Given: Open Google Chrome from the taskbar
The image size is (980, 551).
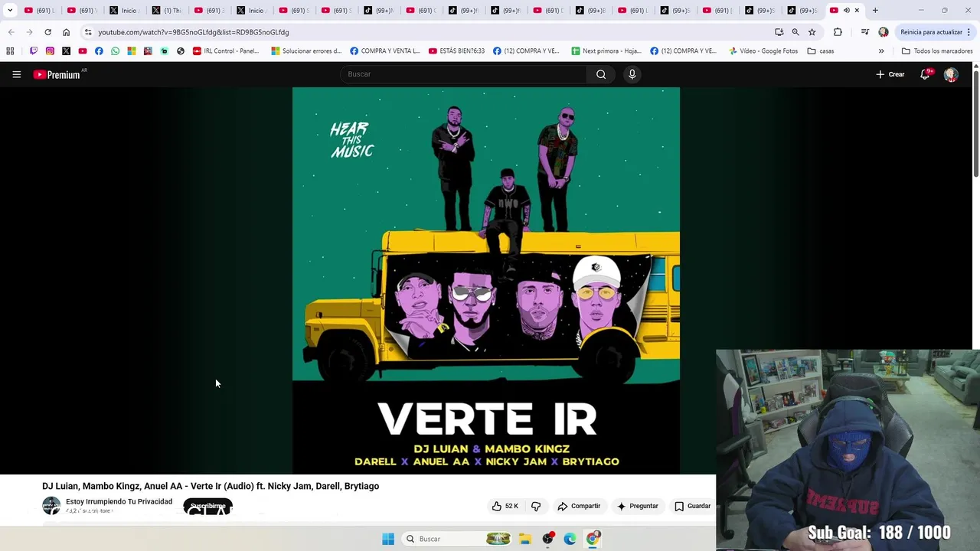Looking at the screenshot, I should point(592,539).
